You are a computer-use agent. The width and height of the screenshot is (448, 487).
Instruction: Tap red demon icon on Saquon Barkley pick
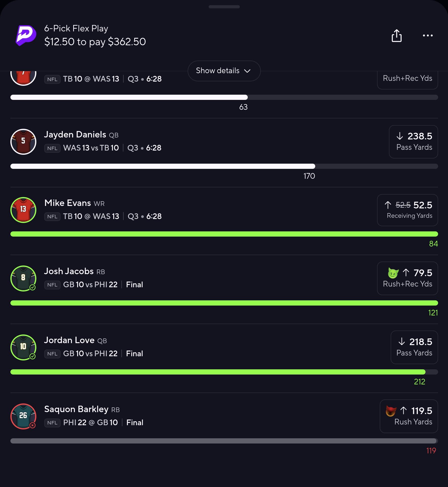pyautogui.click(x=391, y=411)
